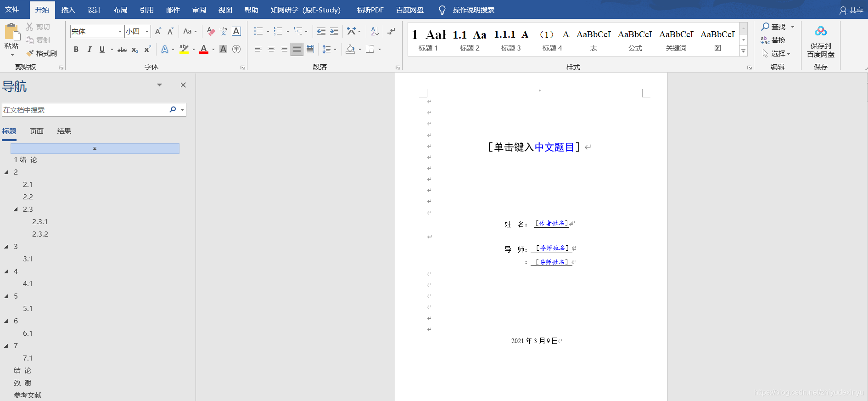Screen dimensions: 868x401
Task: Click the numbered list icon
Action: tap(278, 31)
